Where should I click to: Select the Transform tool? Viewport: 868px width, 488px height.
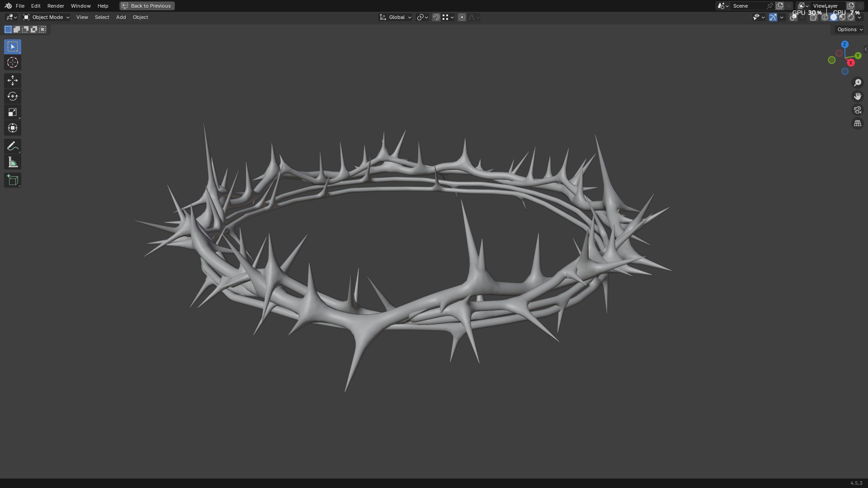tap(13, 128)
